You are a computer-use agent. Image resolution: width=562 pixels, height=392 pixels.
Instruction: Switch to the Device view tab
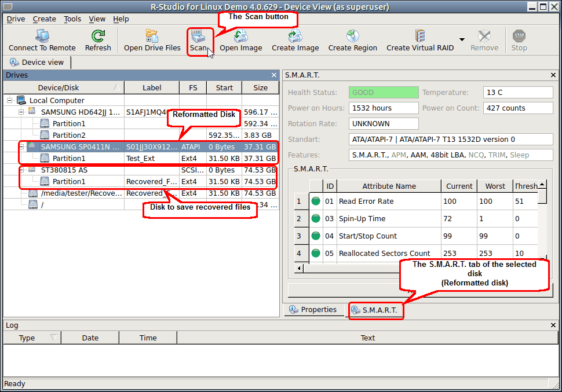coord(37,63)
